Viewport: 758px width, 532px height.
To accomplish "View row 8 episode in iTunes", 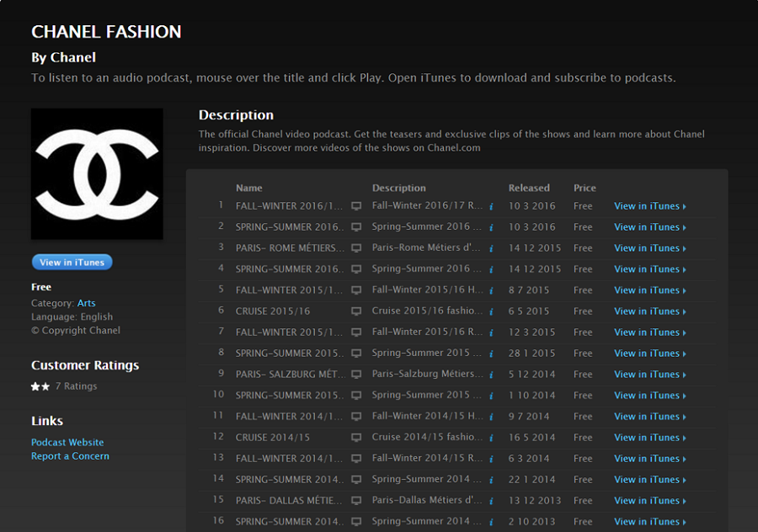I will 649,354.
